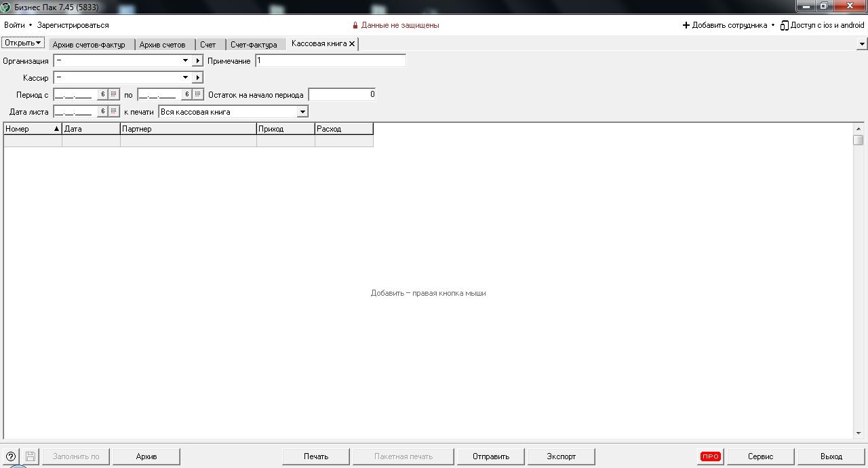Click the Зарегистрироваться link
Screen dimensions: 868x468
(x=73, y=25)
